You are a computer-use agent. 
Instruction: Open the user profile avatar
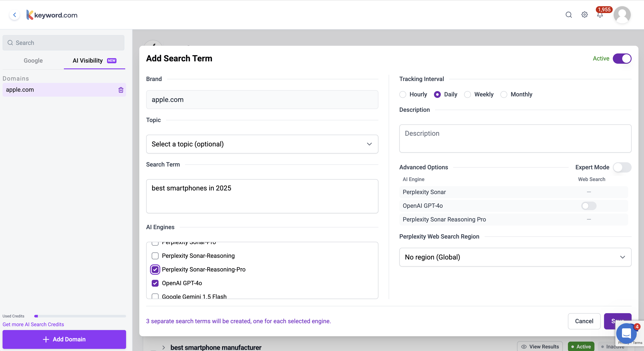click(x=622, y=15)
